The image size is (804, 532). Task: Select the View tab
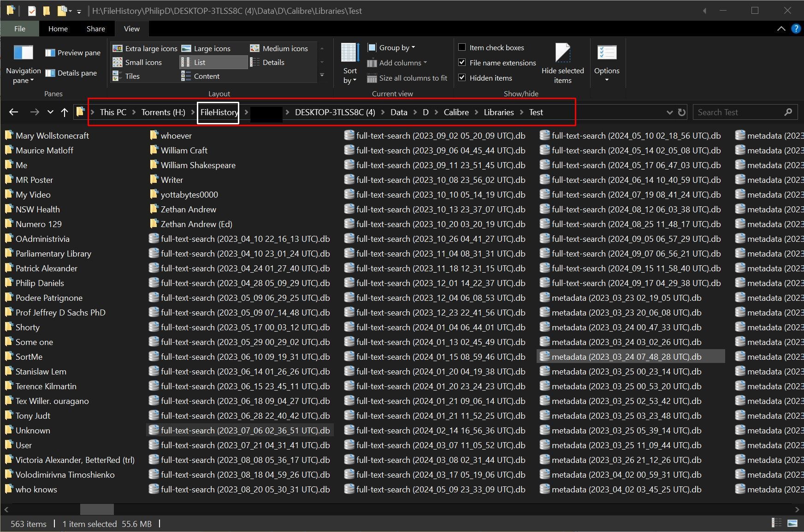click(131, 29)
